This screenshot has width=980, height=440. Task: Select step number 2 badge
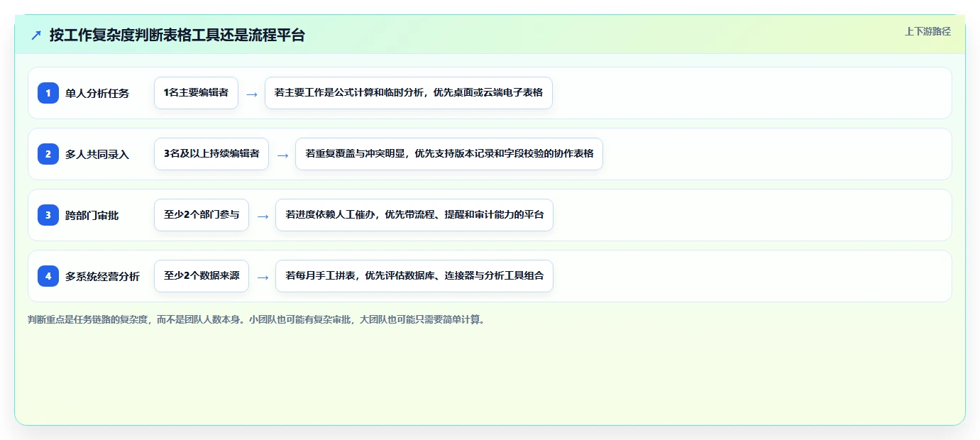[x=48, y=154]
